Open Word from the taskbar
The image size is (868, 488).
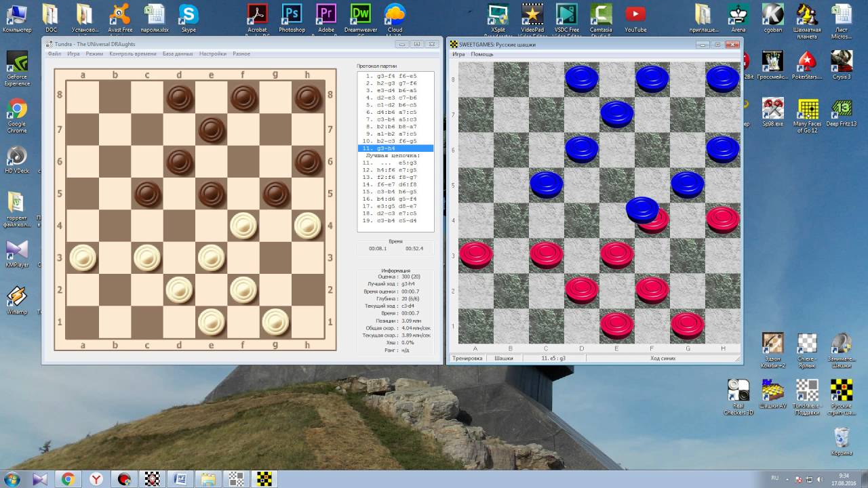(180, 479)
